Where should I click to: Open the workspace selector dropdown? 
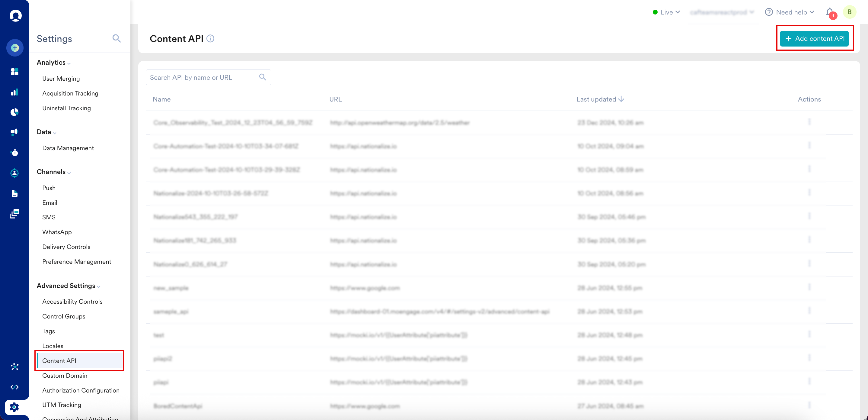pyautogui.click(x=722, y=12)
